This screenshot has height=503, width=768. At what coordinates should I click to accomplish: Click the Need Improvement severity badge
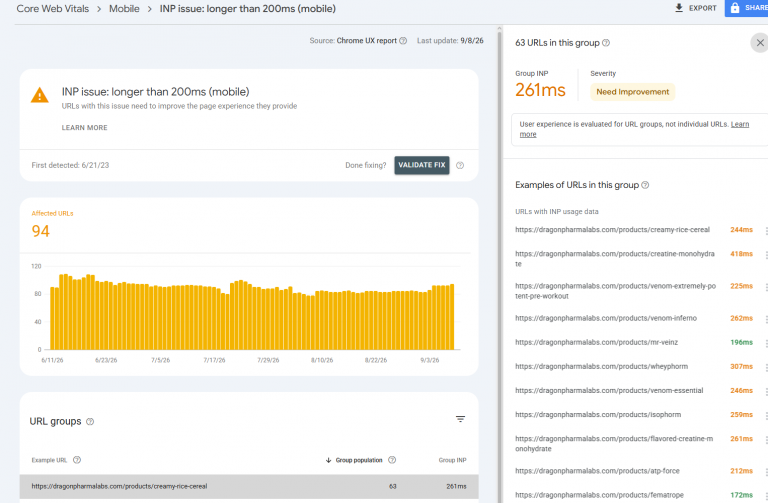click(632, 92)
